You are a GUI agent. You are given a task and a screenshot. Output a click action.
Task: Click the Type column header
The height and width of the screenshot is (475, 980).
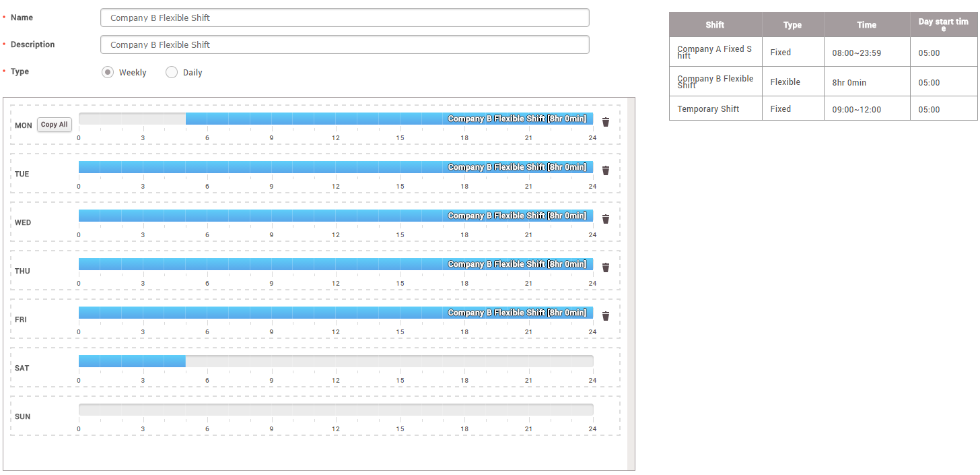pos(792,25)
